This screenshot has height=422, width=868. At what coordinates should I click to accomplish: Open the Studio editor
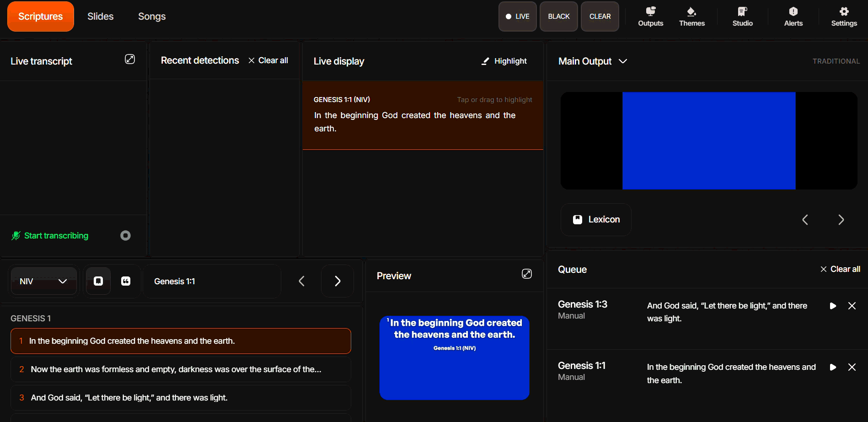coord(742,16)
